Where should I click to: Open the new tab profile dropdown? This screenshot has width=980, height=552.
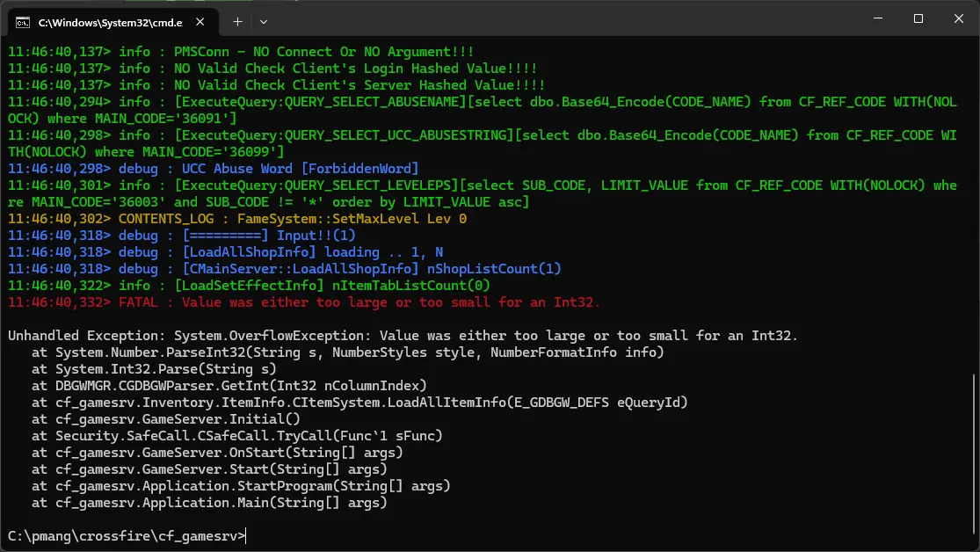click(264, 22)
